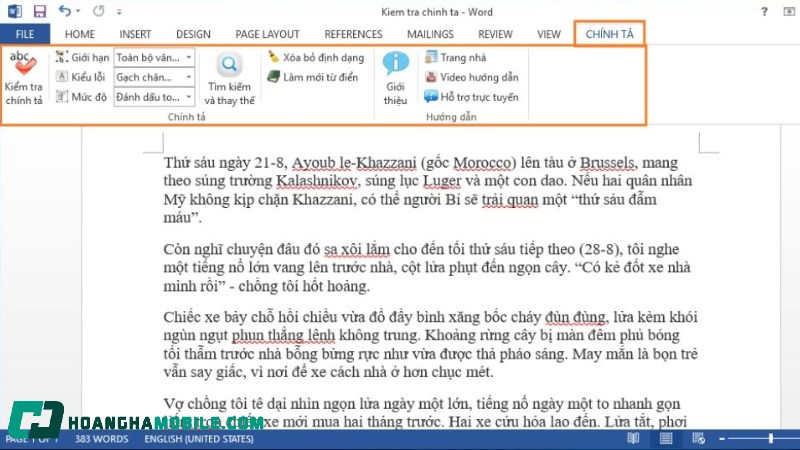Viewport: 800px width, 450px height.
Task: Open Tìm kiếm và thay thế magnifier
Action: pos(229,65)
